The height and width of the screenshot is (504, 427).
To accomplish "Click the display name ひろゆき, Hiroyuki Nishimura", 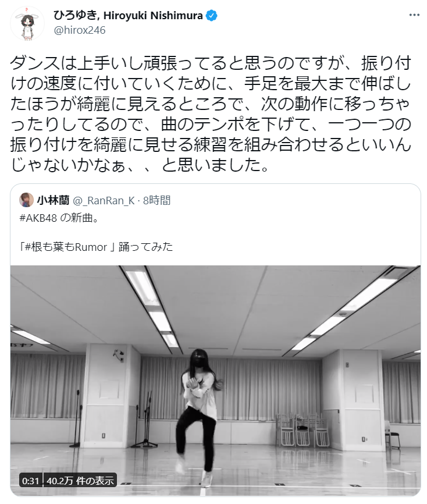I will pyautogui.click(x=128, y=16).
